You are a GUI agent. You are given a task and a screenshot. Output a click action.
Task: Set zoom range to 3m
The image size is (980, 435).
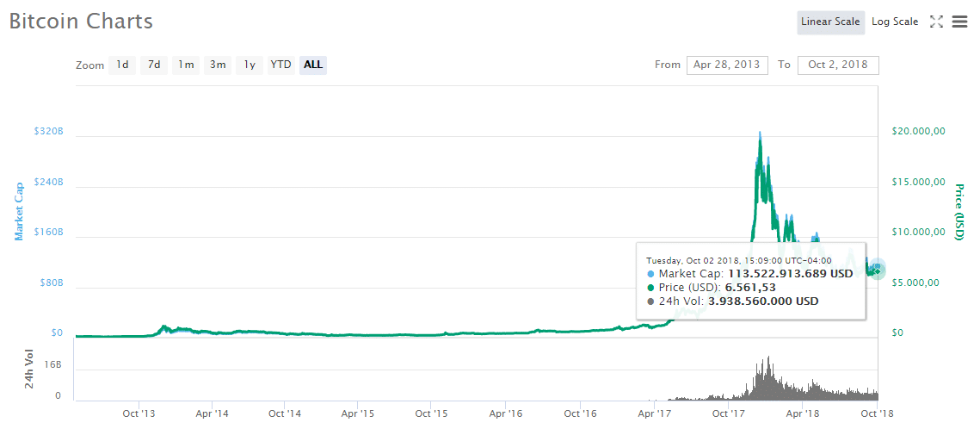pos(218,65)
